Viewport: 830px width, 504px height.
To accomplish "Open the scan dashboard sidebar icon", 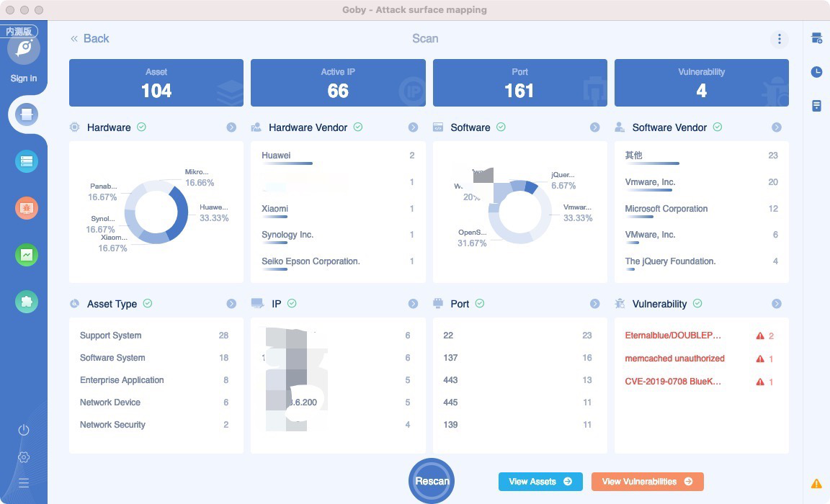I will click(x=27, y=114).
